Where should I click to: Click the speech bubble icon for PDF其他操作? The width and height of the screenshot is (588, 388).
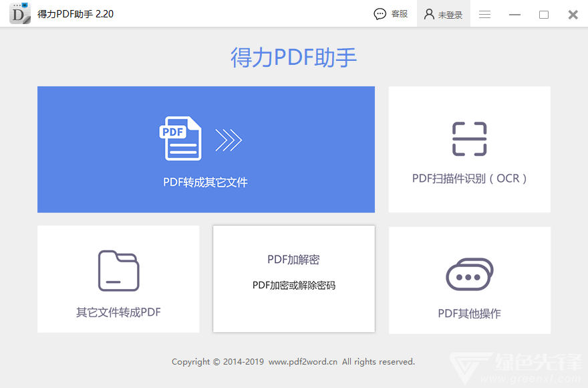pos(470,274)
